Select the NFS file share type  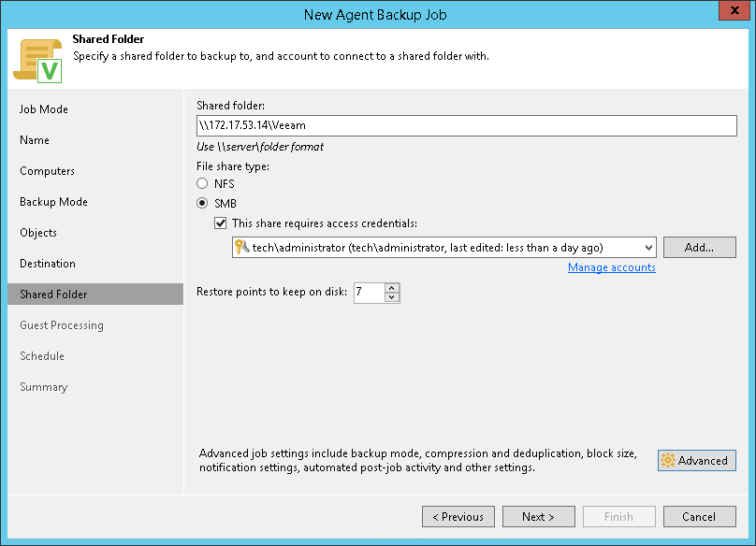click(202, 184)
